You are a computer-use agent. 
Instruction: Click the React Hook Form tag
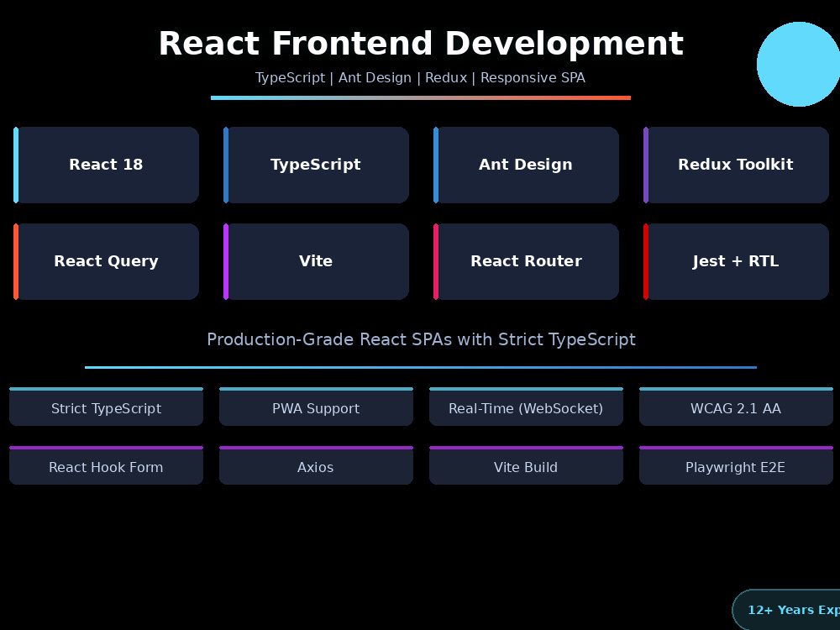coord(106,465)
